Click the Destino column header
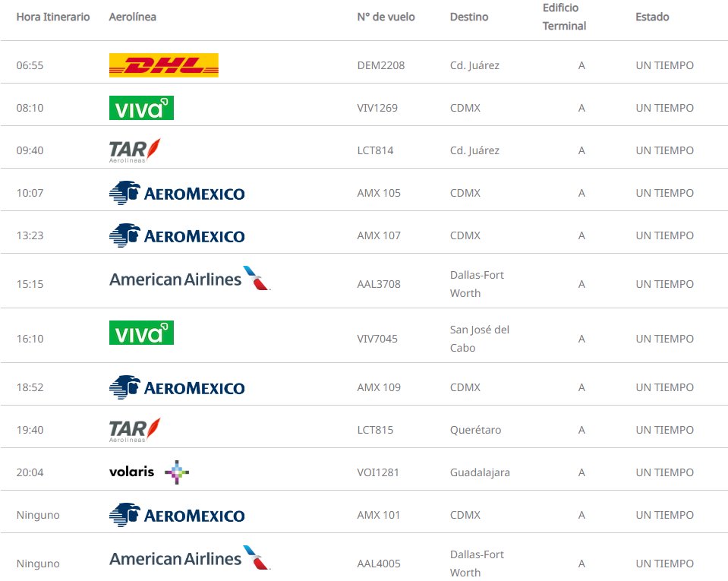This screenshot has height=581, width=728. (x=469, y=17)
